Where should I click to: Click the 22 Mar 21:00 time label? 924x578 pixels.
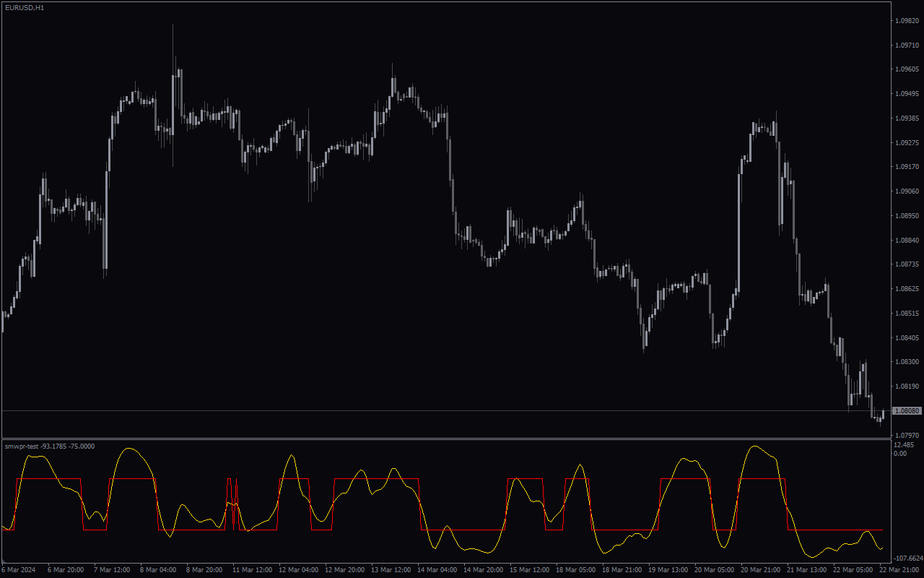click(x=899, y=570)
